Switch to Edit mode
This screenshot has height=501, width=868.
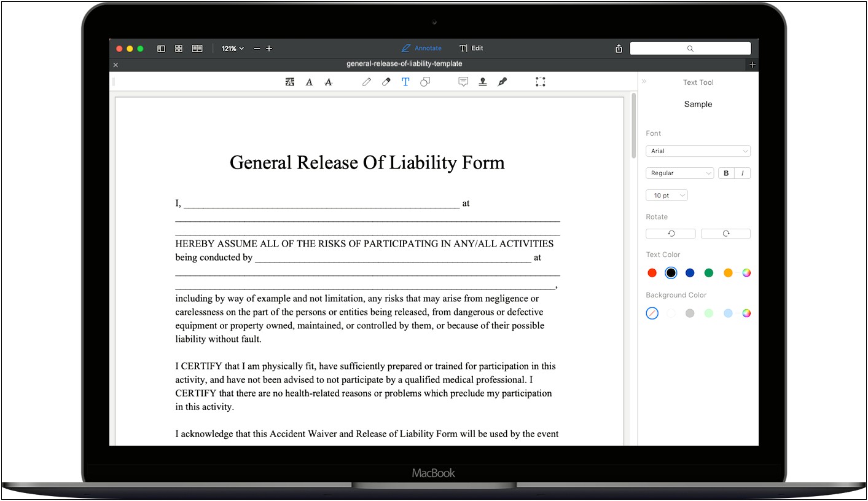(471, 48)
